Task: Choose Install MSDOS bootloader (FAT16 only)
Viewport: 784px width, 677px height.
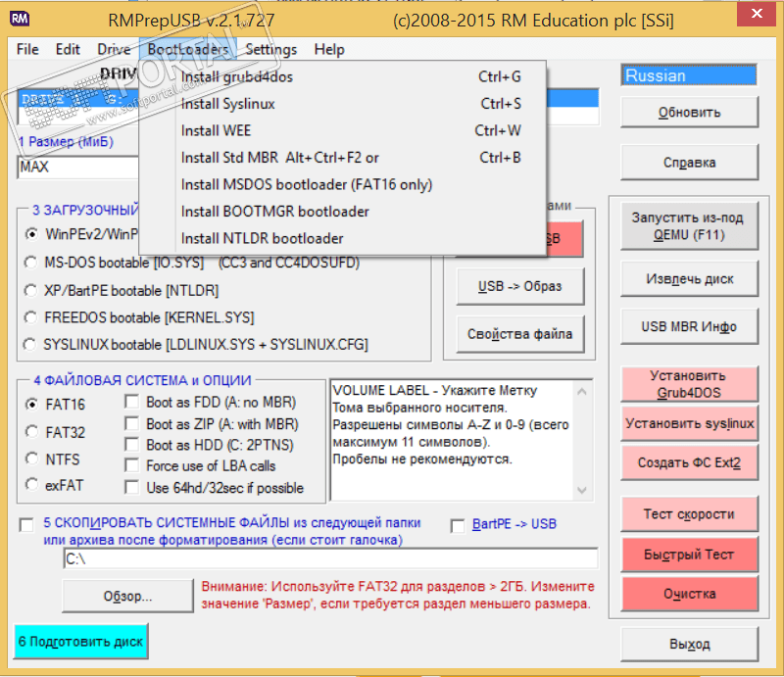Action: click(342, 185)
